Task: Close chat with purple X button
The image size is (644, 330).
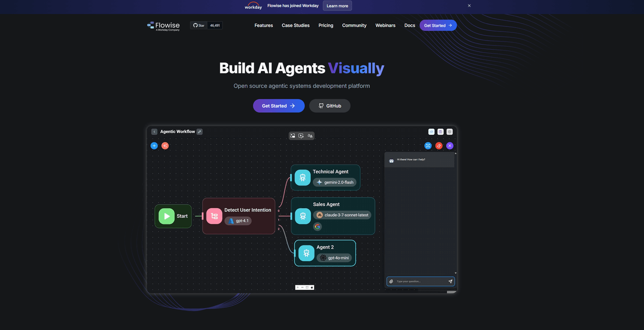Action: [450, 146]
